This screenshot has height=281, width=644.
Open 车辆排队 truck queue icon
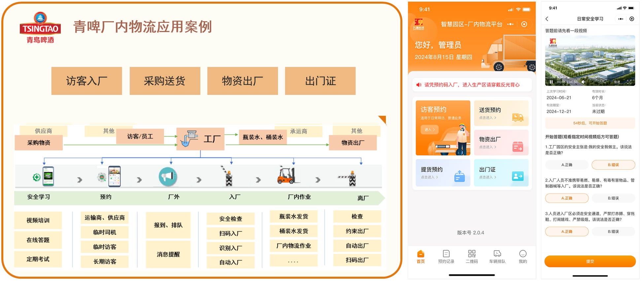pyautogui.click(x=497, y=254)
